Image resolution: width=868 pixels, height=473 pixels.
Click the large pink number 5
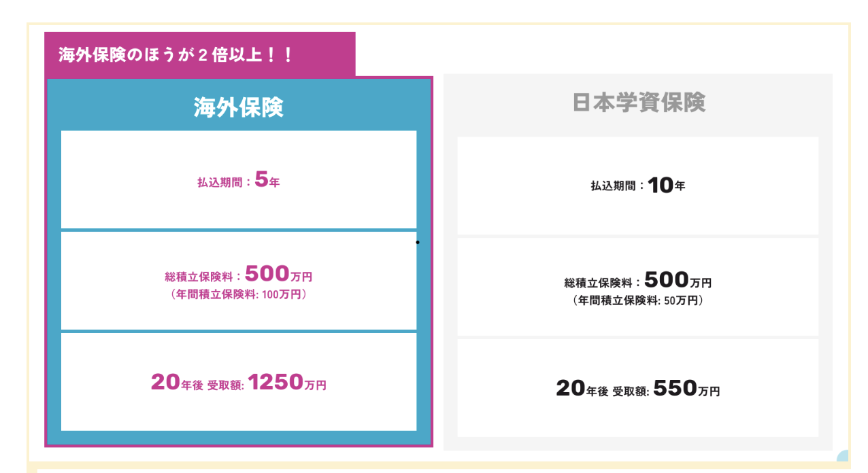[x=261, y=181]
